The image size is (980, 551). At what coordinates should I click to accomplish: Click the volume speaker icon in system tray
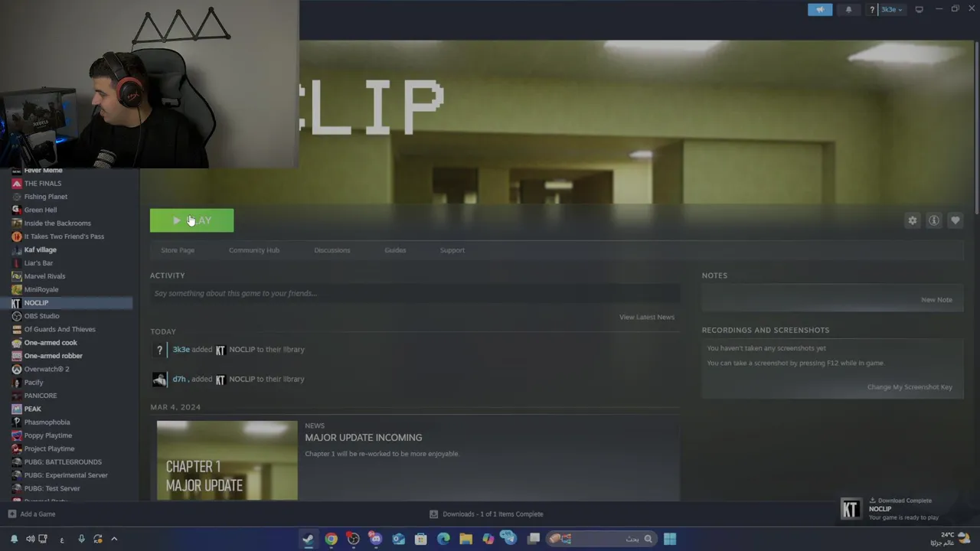point(30,539)
